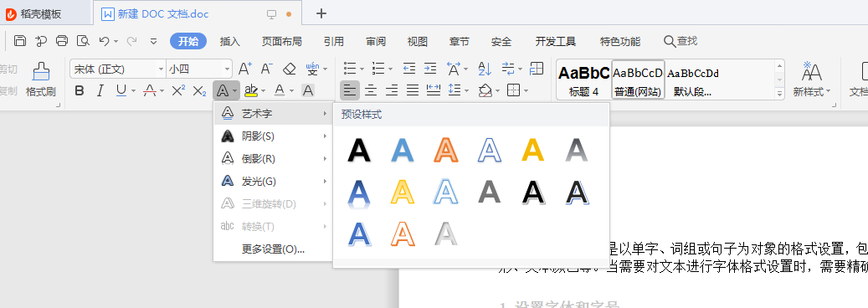This screenshot has width=868, height=308.
Task: Decrease font size with A- icon
Action: (267, 69)
